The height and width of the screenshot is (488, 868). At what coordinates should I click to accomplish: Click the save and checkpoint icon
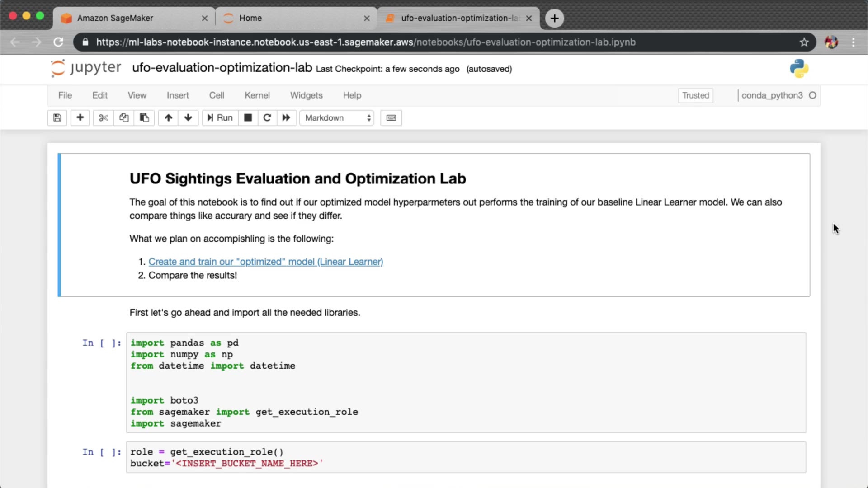[57, 118]
